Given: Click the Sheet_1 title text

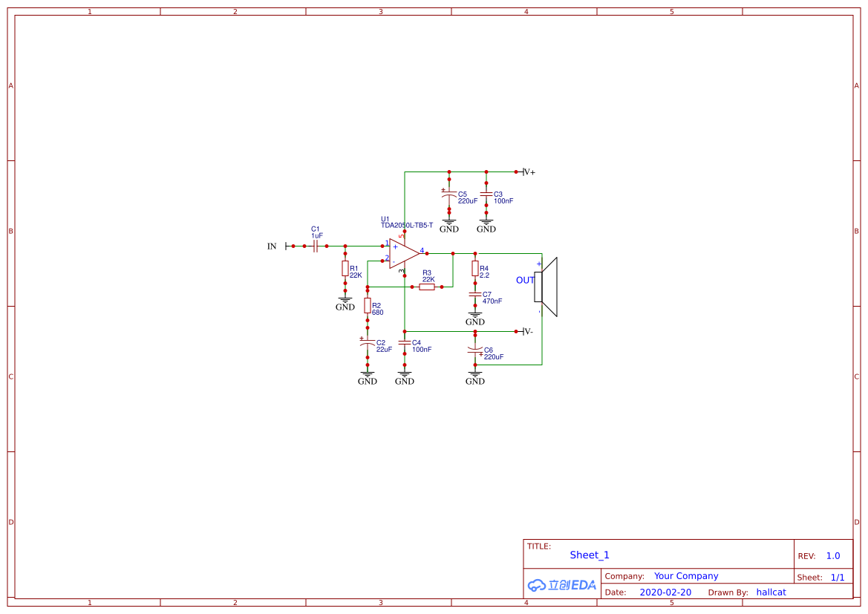Looking at the screenshot, I should 590,555.
